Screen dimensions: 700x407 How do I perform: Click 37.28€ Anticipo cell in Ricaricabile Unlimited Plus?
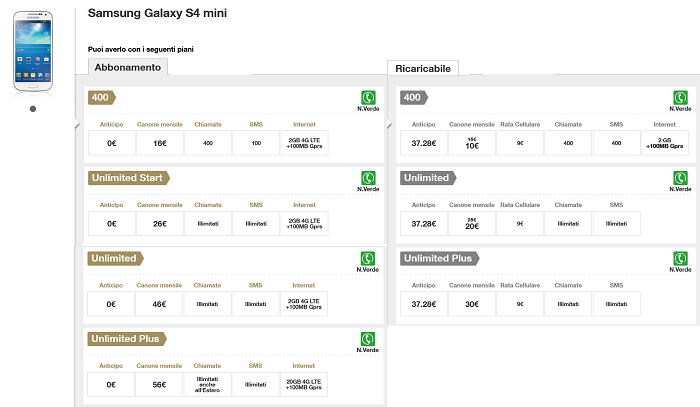point(424,304)
